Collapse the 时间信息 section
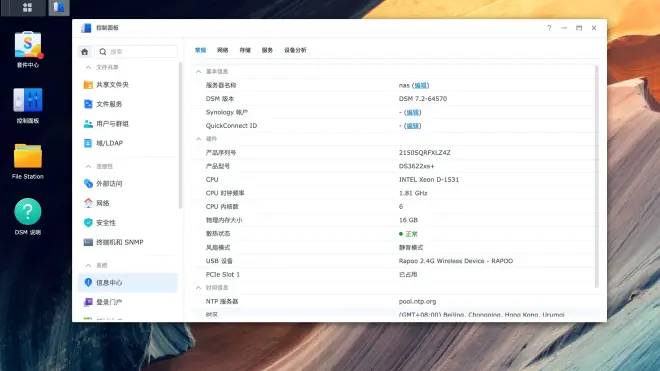Screen dimensions: 660x371 (198, 288)
